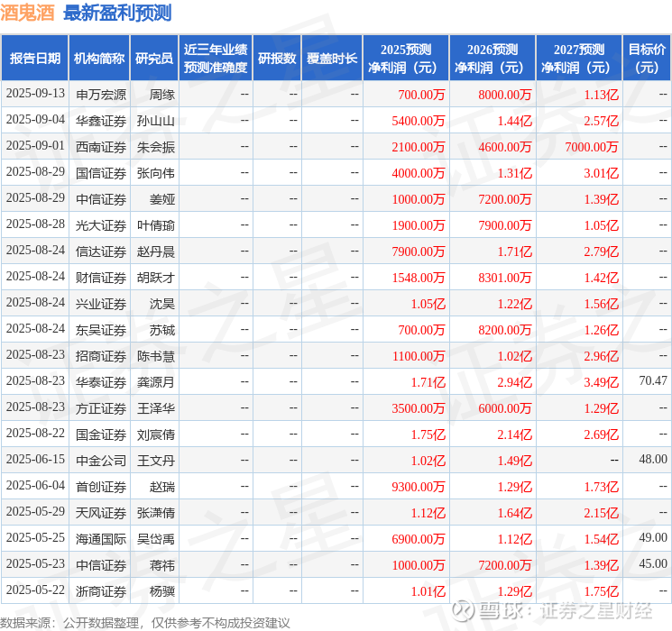Select institution 国信证券
Viewport: 672px width, 631px height.
click(x=101, y=173)
